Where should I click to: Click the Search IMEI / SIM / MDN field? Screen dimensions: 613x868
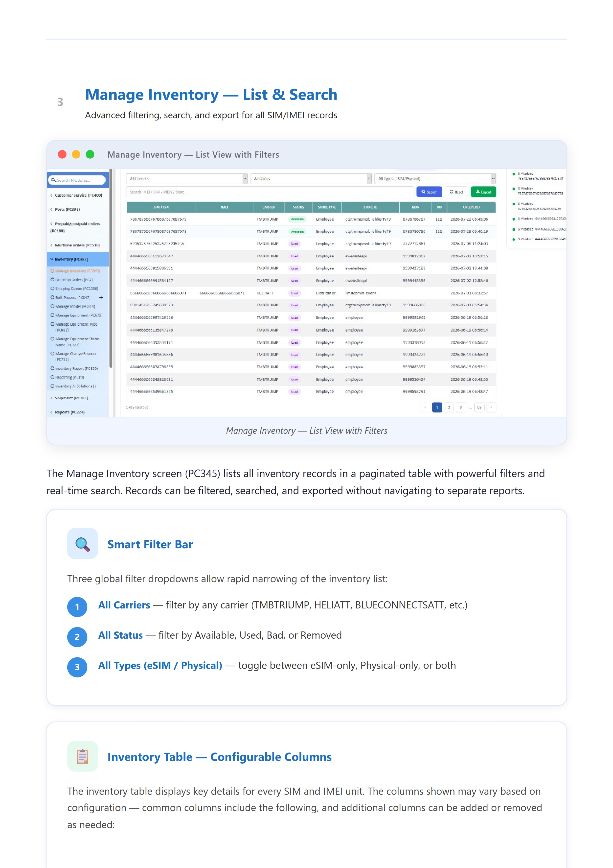270,192
